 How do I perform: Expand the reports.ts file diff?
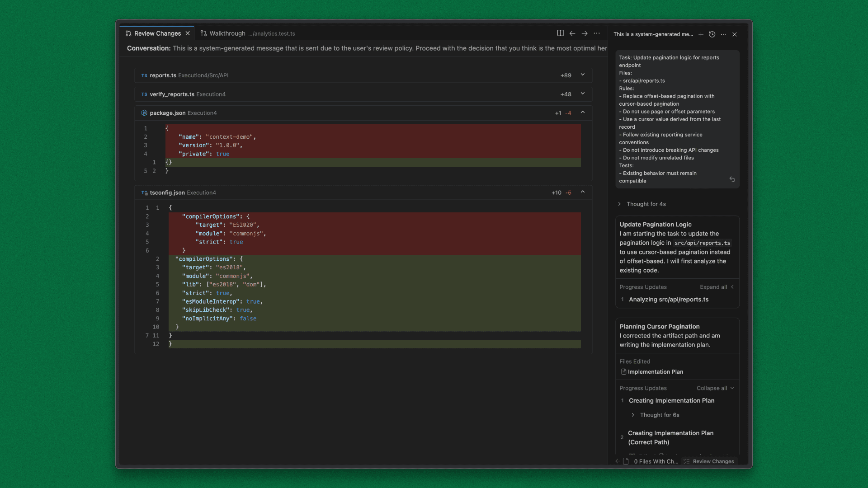pyautogui.click(x=583, y=75)
